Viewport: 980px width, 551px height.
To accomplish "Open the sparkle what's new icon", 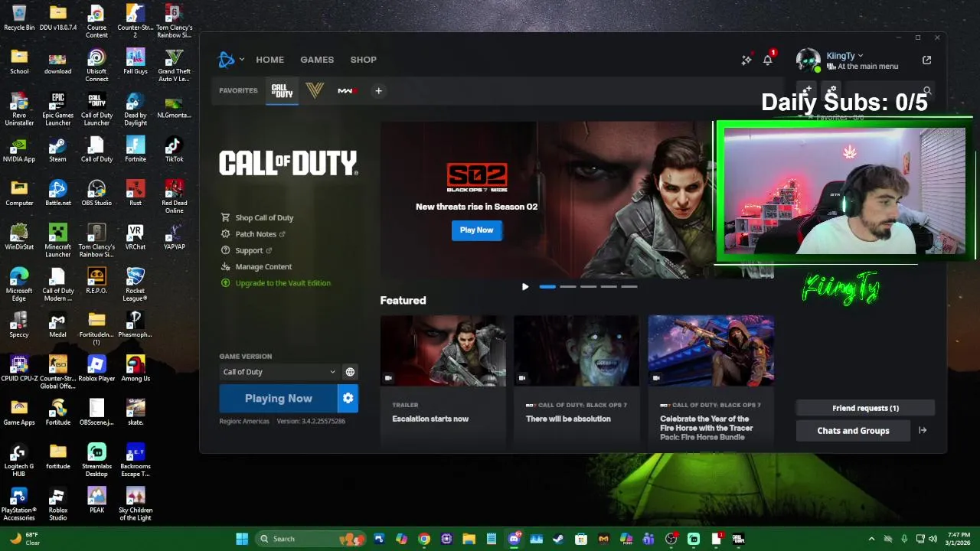I will tap(746, 60).
